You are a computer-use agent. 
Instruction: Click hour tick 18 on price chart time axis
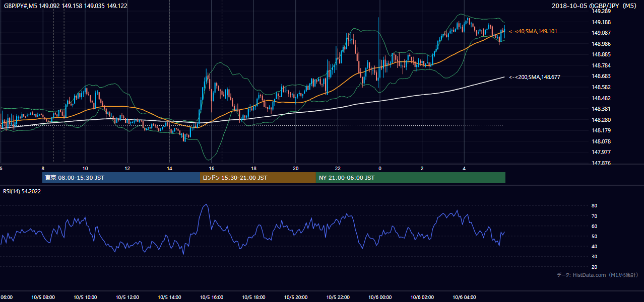tap(253, 168)
